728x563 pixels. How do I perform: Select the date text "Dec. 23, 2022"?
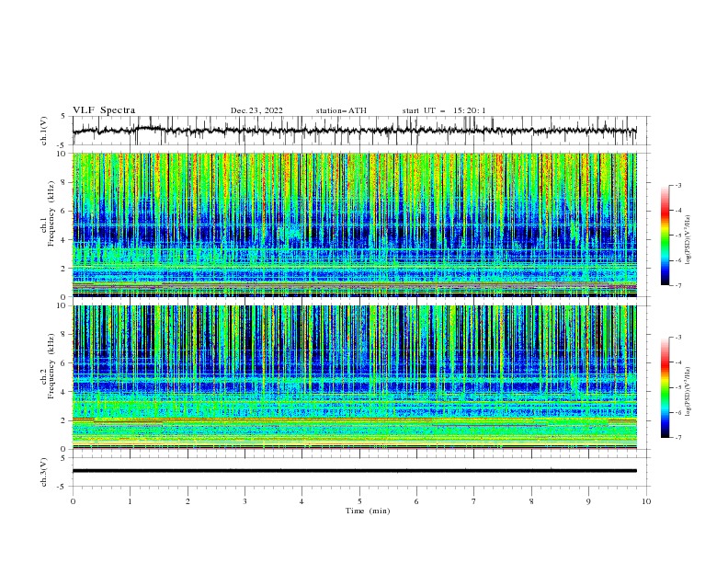click(x=256, y=110)
